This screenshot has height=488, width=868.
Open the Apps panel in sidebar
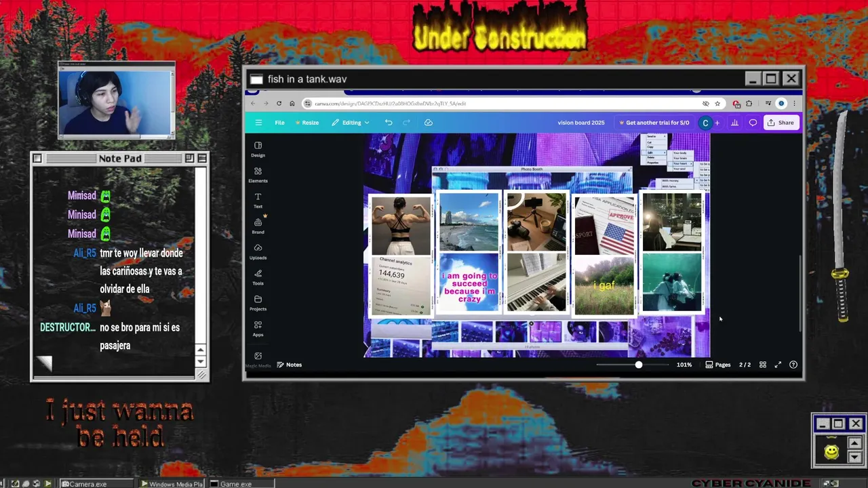[x=258, y=329]
